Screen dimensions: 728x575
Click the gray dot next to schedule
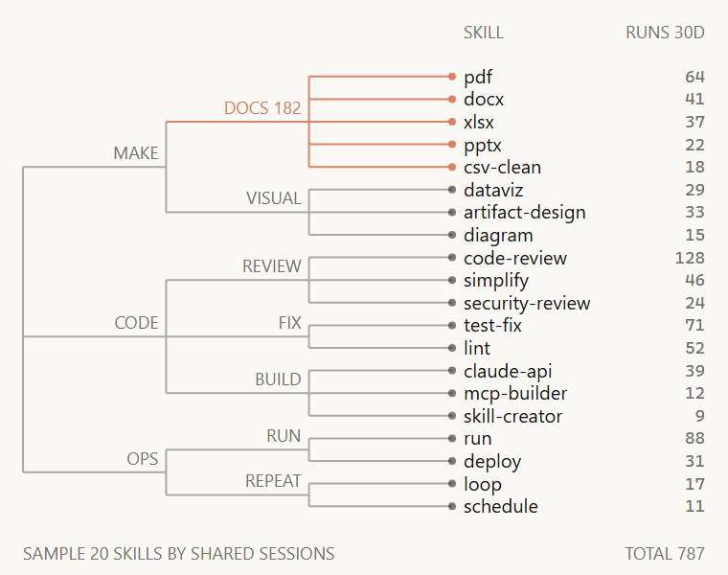pos(452,507)
